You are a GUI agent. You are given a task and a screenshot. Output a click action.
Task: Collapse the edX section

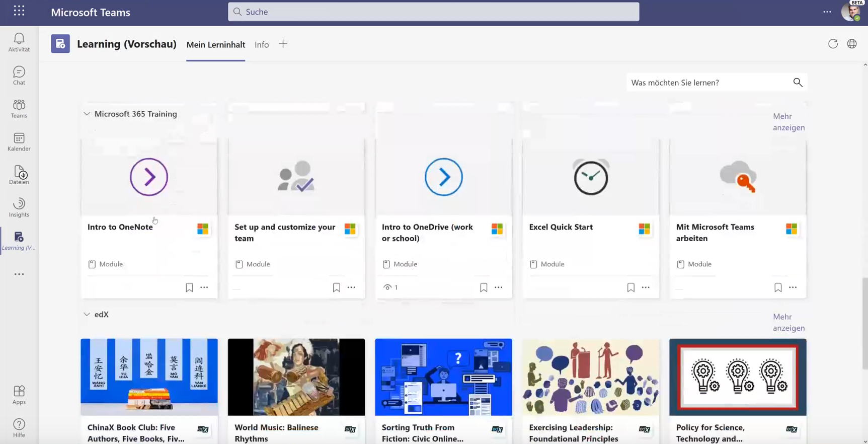pyautogui.click(x=87, y=314)
